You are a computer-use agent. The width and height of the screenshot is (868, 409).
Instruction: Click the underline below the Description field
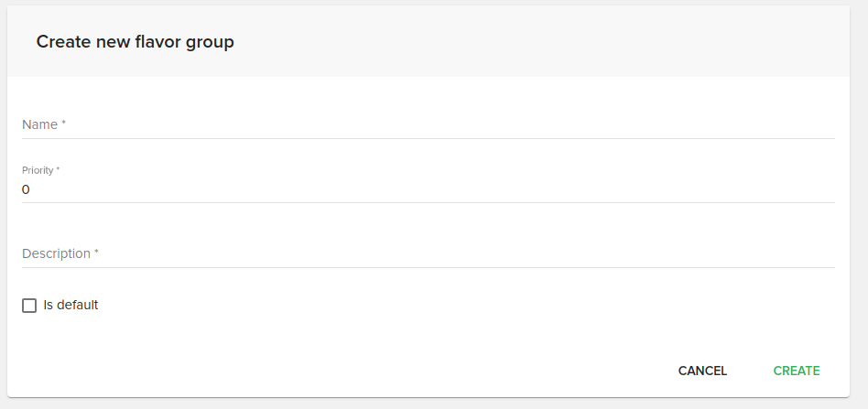pos(428,267)
